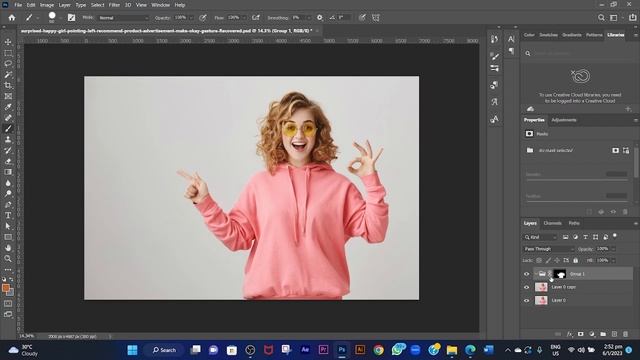
Task: Click the add layer style fx icon
Action: click(570, 334)
